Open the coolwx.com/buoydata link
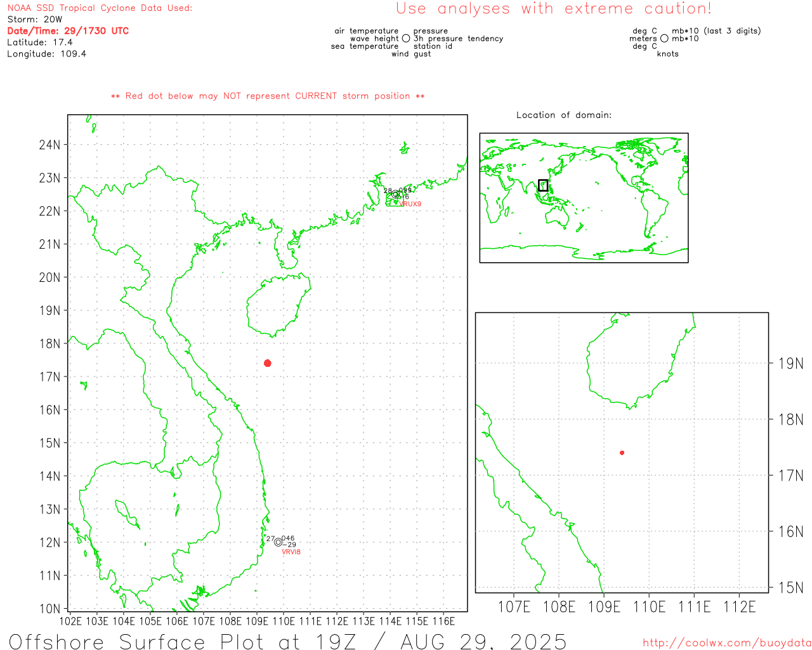Image resolution: width=812 pixels, height=650 pixels. tap(727, 643)
